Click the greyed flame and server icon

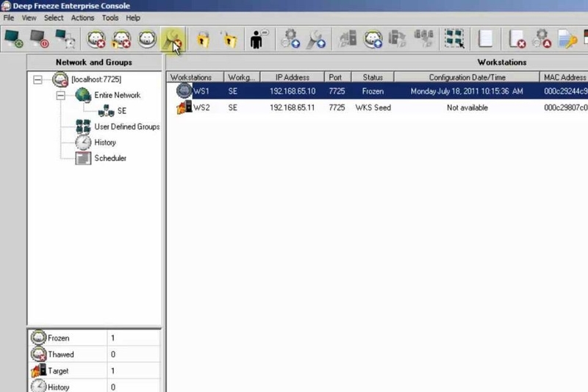348,39
